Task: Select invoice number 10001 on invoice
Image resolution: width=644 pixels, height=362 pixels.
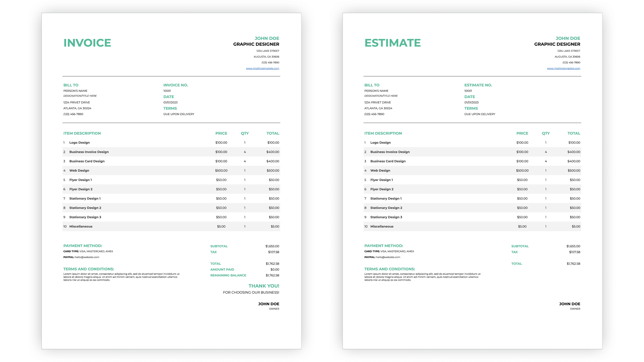Action: [167, 91]
